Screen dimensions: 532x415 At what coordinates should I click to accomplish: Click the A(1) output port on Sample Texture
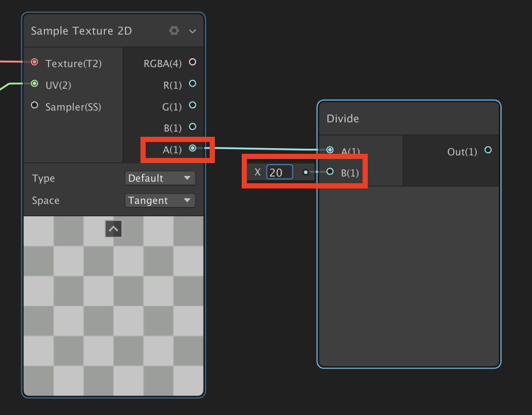[193, 149]
